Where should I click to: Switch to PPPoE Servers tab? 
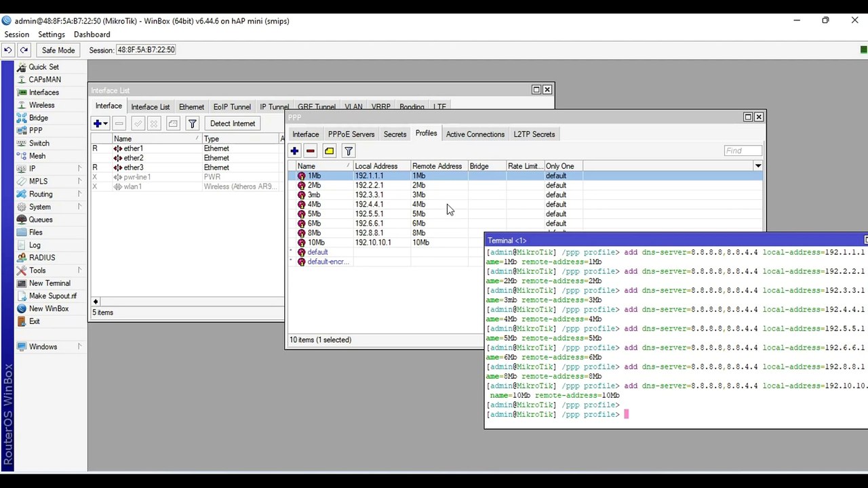(351, 134)
